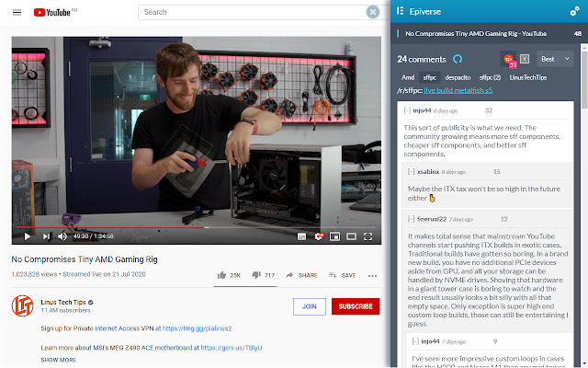Image resolution: width=588 pixels, height=368 pixels.
Task: Open more actions three-dot menu
Action: point(372,276)
